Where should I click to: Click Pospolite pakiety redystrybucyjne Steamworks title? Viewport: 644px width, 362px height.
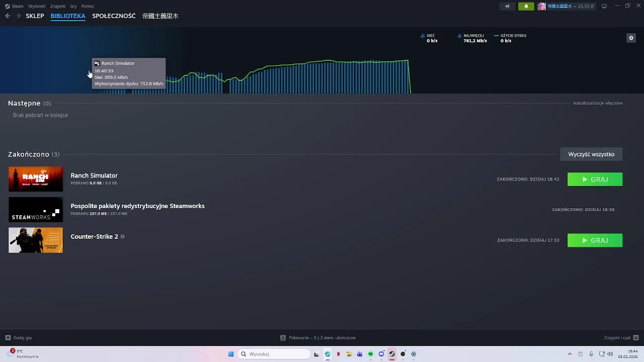(137, 206)
